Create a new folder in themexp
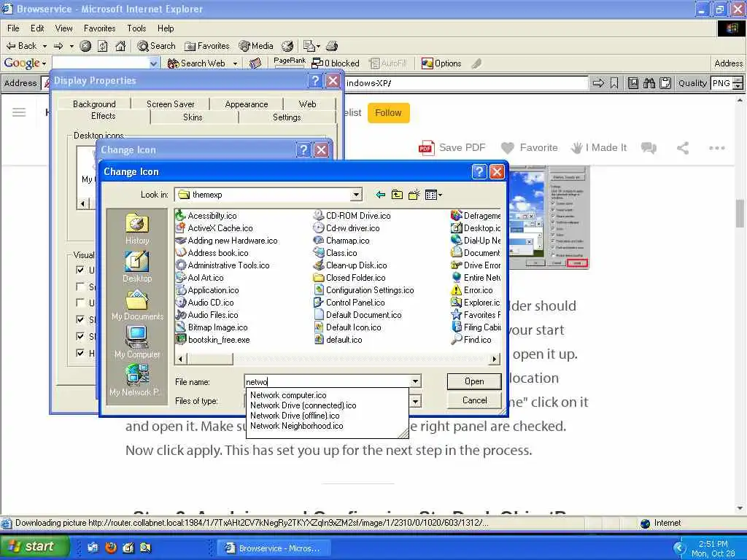 [414, 195]
